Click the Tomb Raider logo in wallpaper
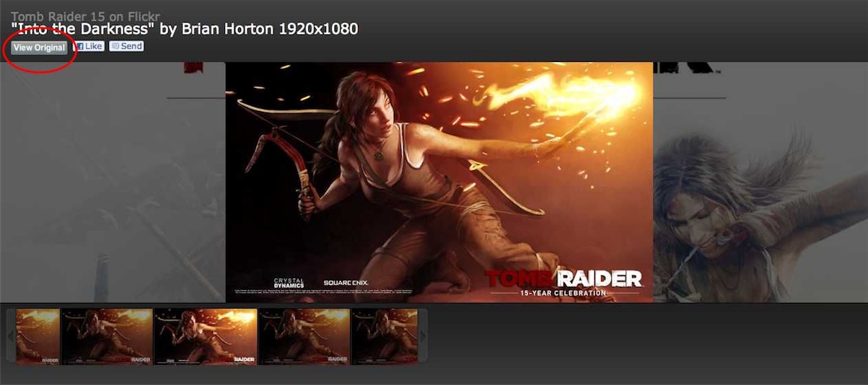The width and height of the screenshot is (868, 385). pyautogui.click(x=564, y=278)
